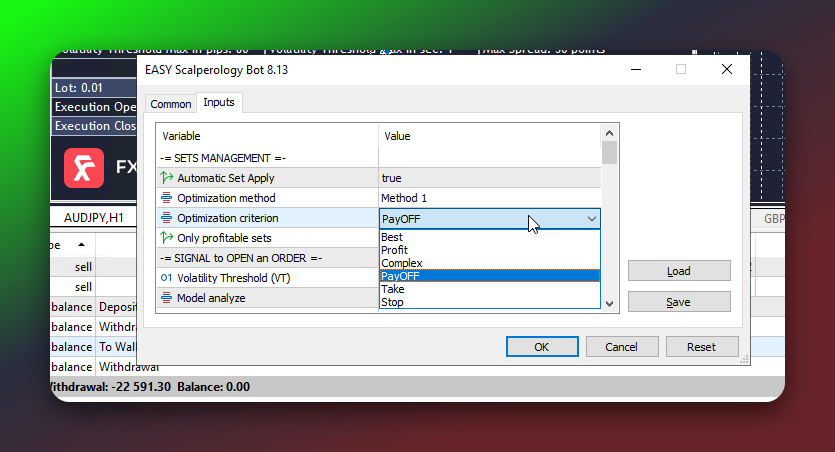This screenshot has height=452, width=835.
Task: Select the balance Deposit row in history
Action: (94, 307)
